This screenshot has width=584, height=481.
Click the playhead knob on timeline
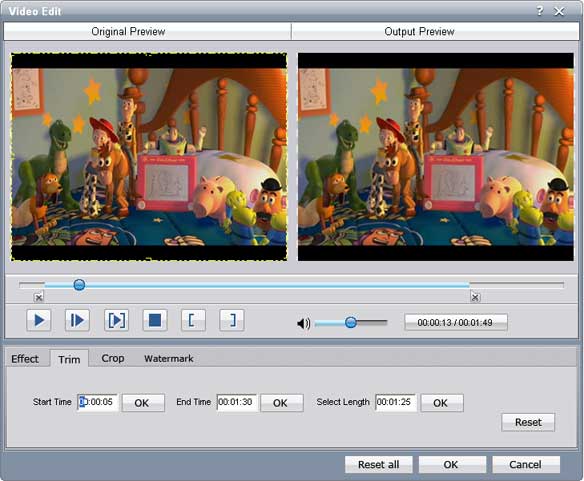tap(79, 285)
